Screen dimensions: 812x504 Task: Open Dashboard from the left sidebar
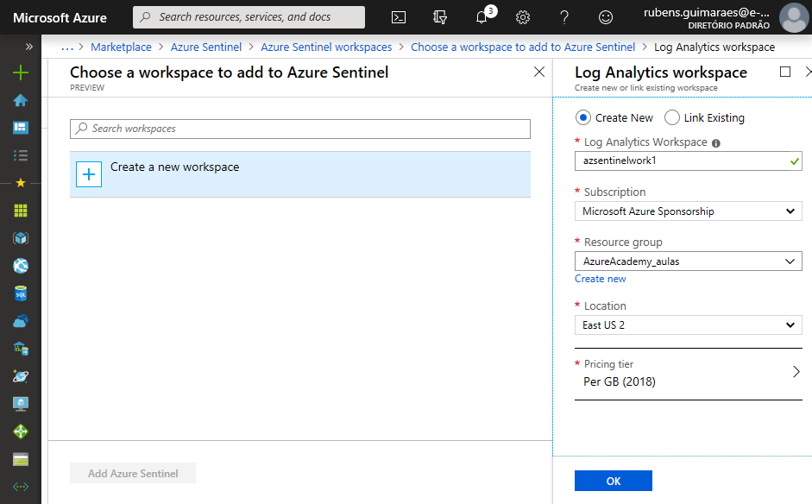click(21, 128)
